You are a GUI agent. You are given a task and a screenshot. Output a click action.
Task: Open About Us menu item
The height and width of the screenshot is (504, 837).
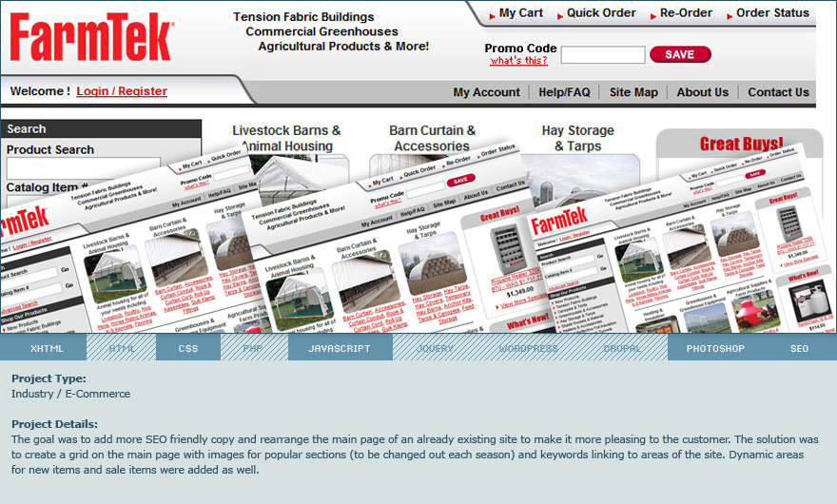point(703,92)
